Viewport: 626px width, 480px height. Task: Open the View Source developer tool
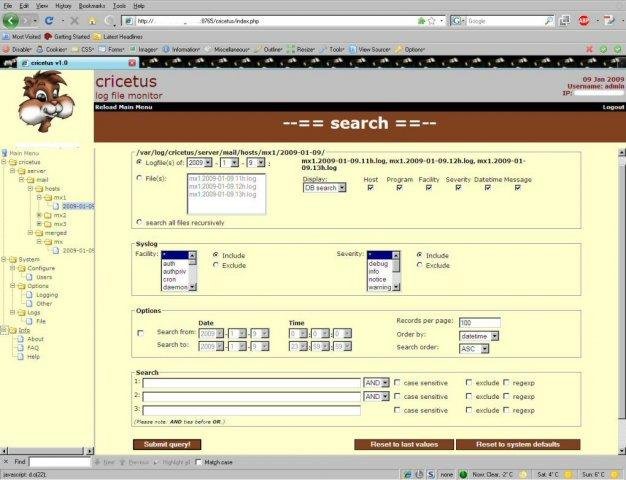pyautogui.click(x=370, y=50)
